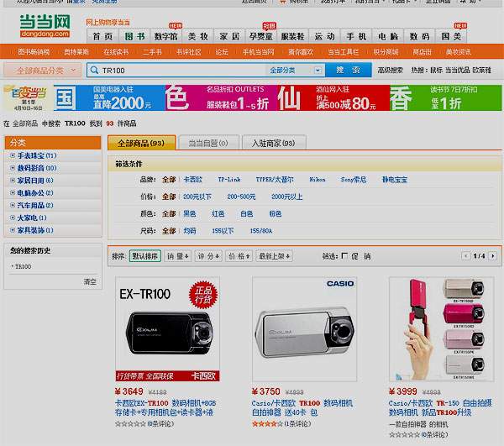Image resolution: width=504 pixels, height=446 pixels.
Task: Open the pink TR-150 camera thumbnail
Action: pos(441,329)
